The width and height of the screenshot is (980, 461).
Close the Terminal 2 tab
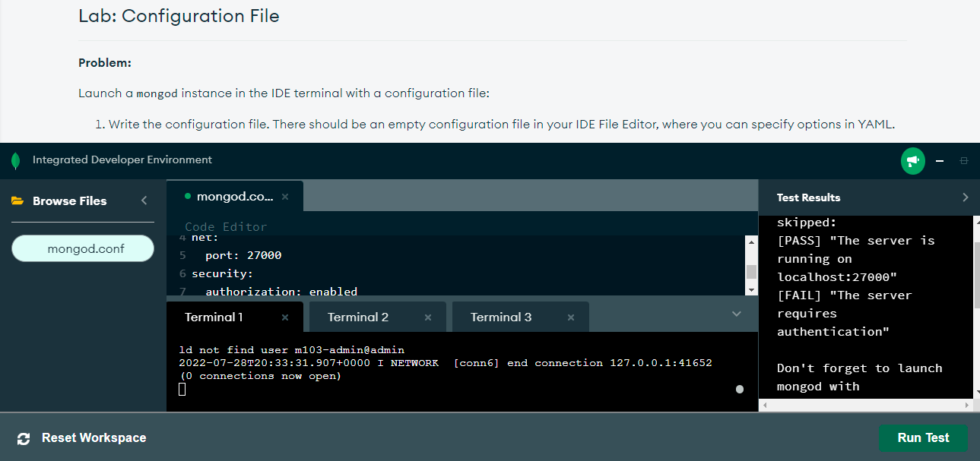point(428,317)
